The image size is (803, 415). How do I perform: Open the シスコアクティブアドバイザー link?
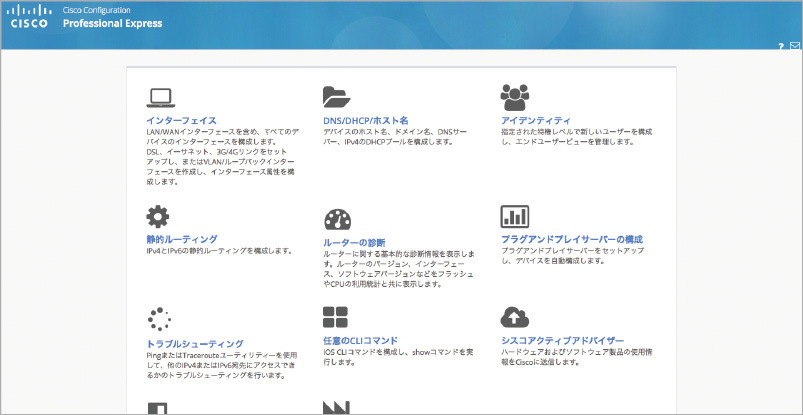click(562, 341)
